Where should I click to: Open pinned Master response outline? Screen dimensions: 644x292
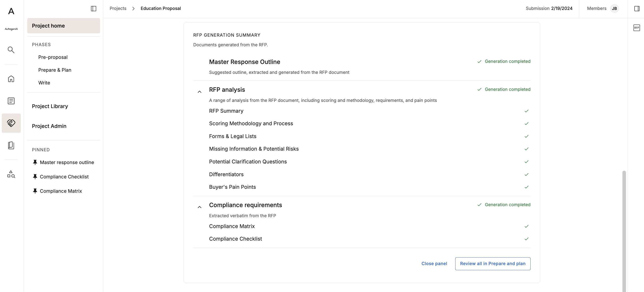67,162
